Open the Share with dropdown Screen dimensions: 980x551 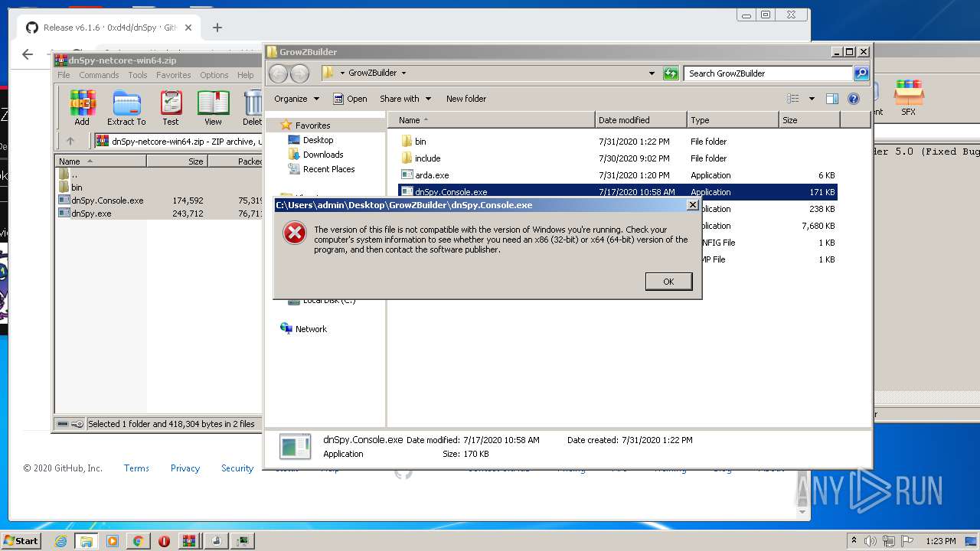pyautogui.click(x=406, y=99)
